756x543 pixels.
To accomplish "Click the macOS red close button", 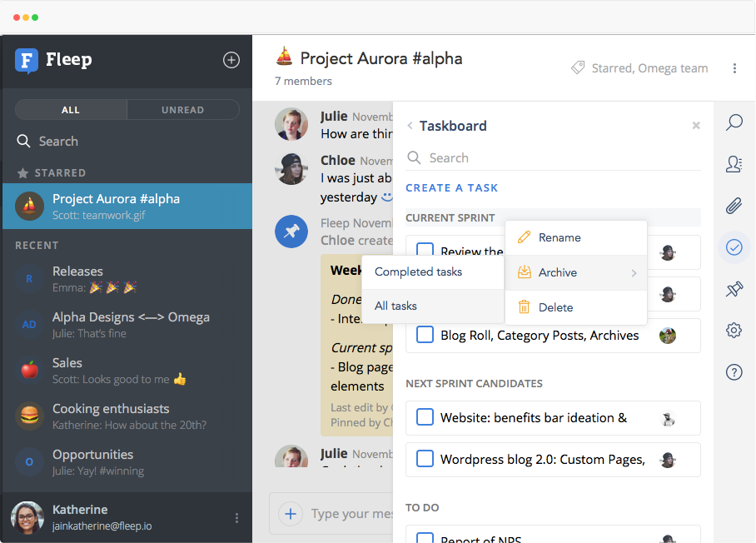I will [x=17, y=17].
